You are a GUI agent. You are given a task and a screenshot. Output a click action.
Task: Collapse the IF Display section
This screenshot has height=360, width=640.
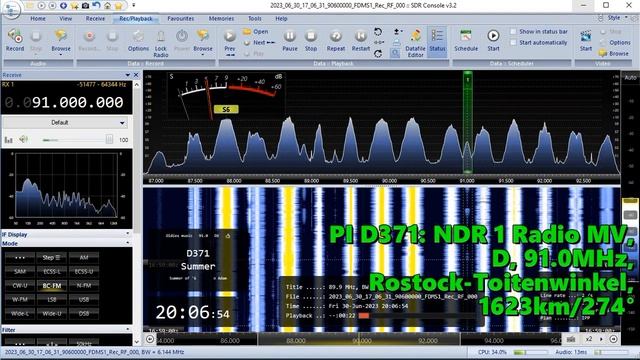click(x=128, y=234)
